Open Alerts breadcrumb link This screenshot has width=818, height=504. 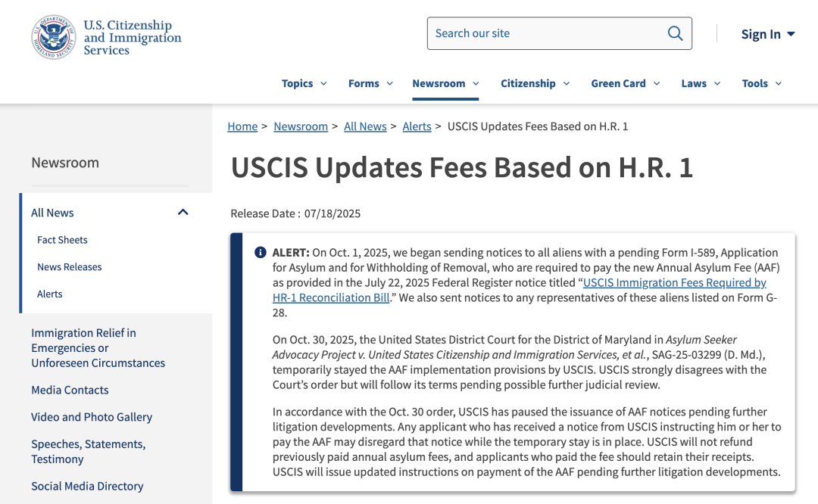tap(417, 126)
